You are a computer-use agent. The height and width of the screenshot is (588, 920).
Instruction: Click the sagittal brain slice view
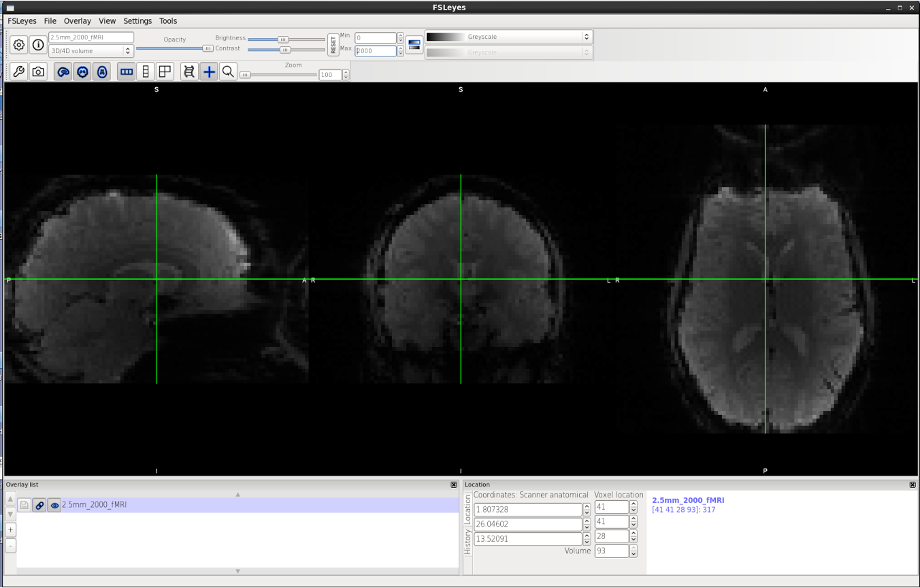pyautogui.click(x=156, y=279)
